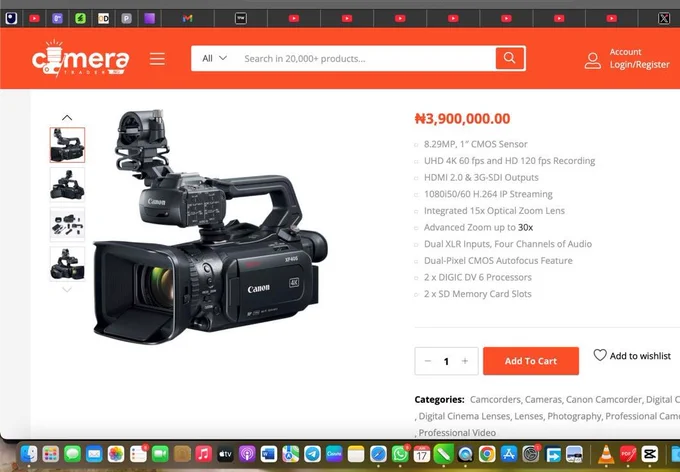Open the green lightning pinned tab
680x472 pixels.
[x=80, y=18]
